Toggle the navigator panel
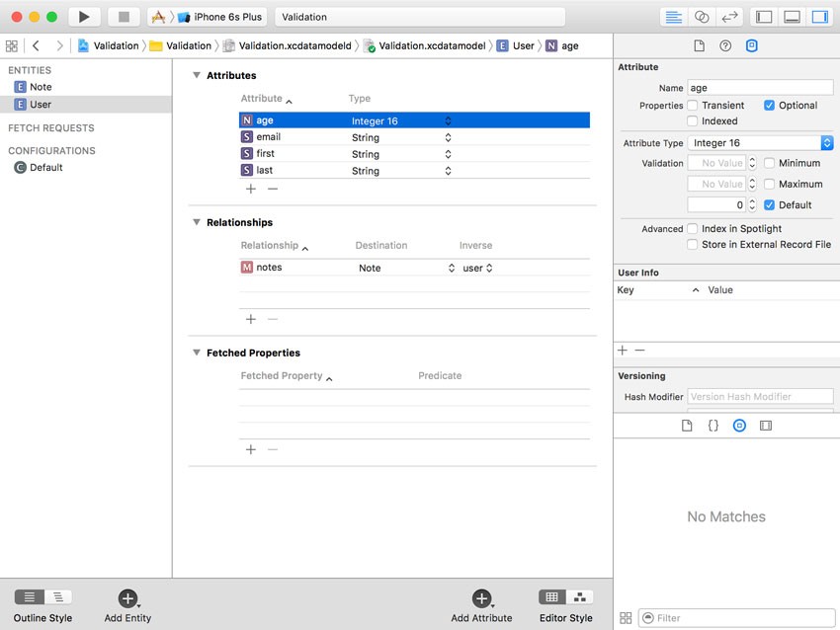840x630 pixels. pyautogui.click(x=764, y=17)
